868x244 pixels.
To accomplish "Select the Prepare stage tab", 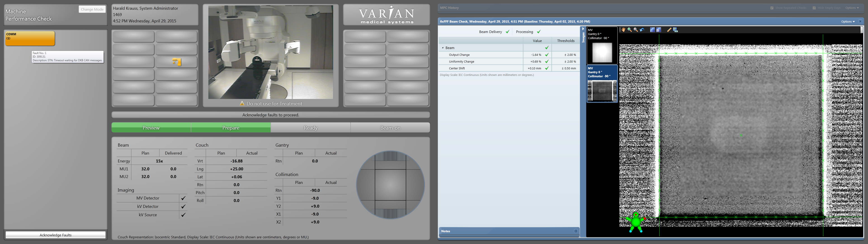I will [x=231, y=128].
